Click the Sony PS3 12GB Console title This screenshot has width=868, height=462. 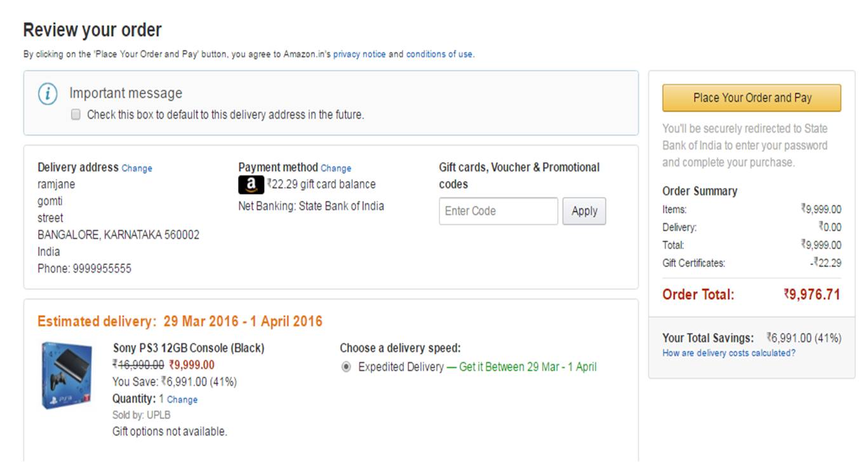189,348
